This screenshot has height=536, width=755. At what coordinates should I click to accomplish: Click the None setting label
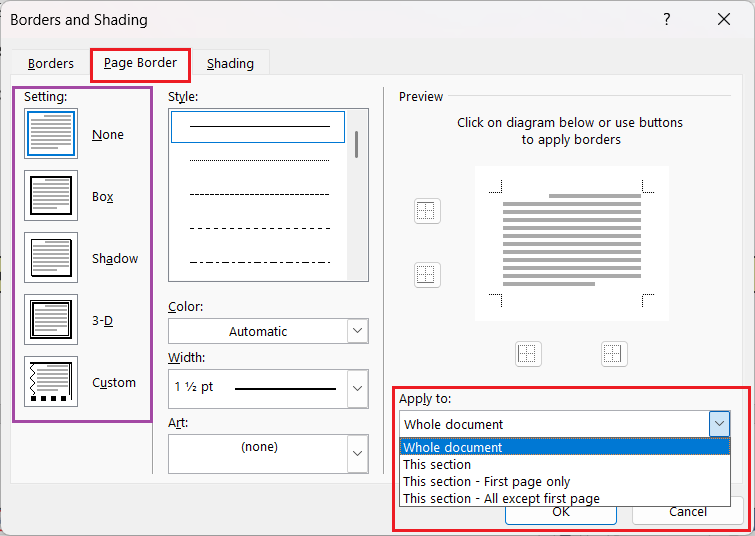point(108,134)
